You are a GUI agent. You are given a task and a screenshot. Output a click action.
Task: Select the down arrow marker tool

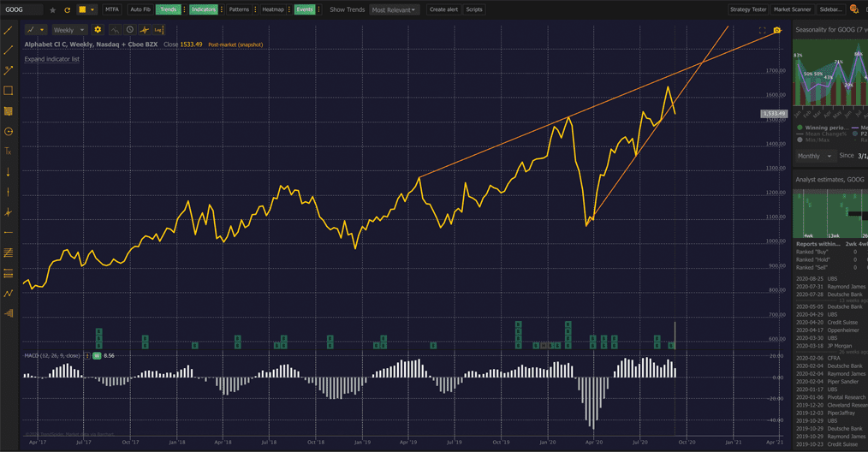pyautogui.click(x=8, y=172)
